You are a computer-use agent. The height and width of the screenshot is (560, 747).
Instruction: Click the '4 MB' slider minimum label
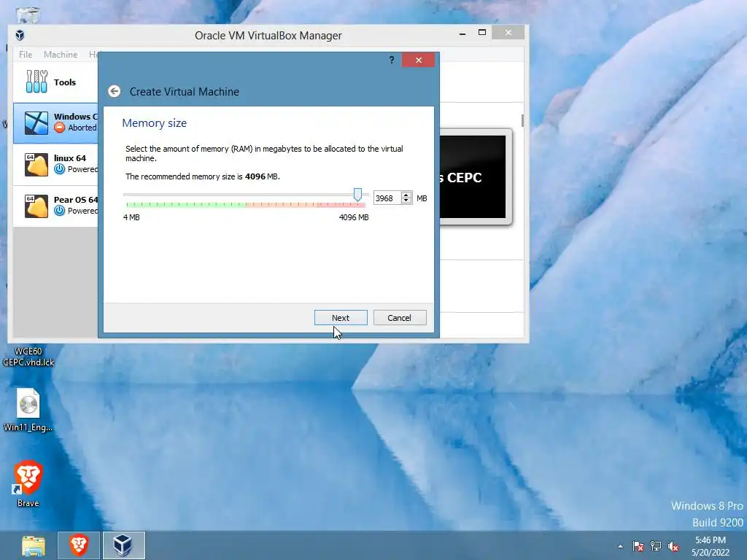pyautogui.click(x=131, y=217)
